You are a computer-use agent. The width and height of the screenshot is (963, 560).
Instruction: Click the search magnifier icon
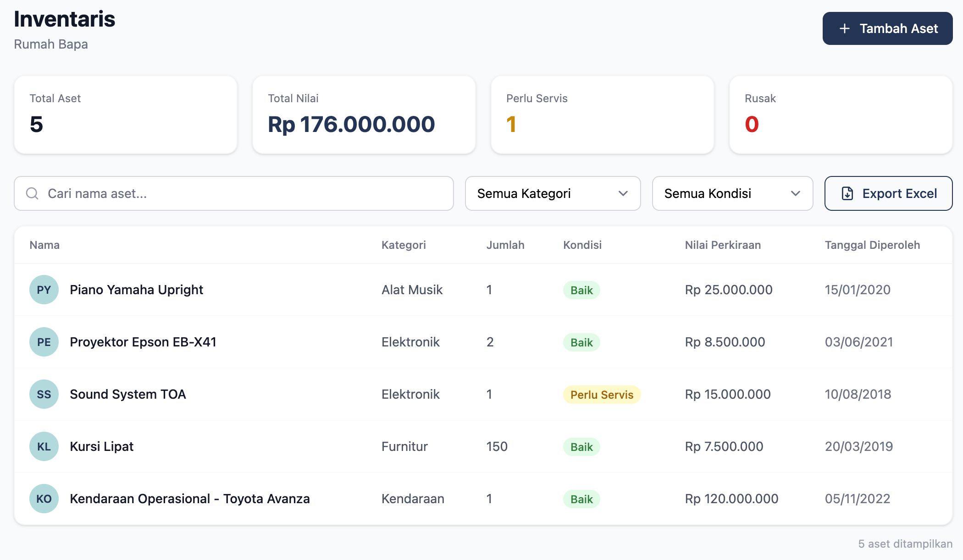pyautogui.click(x=32, y=193)
